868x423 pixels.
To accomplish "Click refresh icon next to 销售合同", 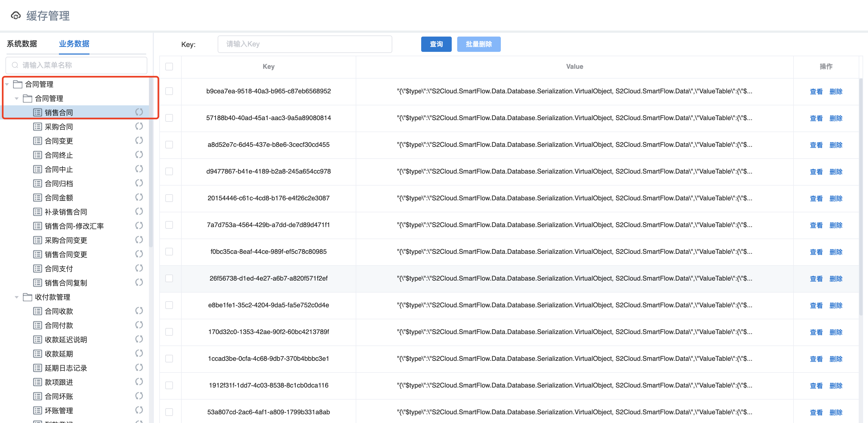I will click(x=139, y=112).
